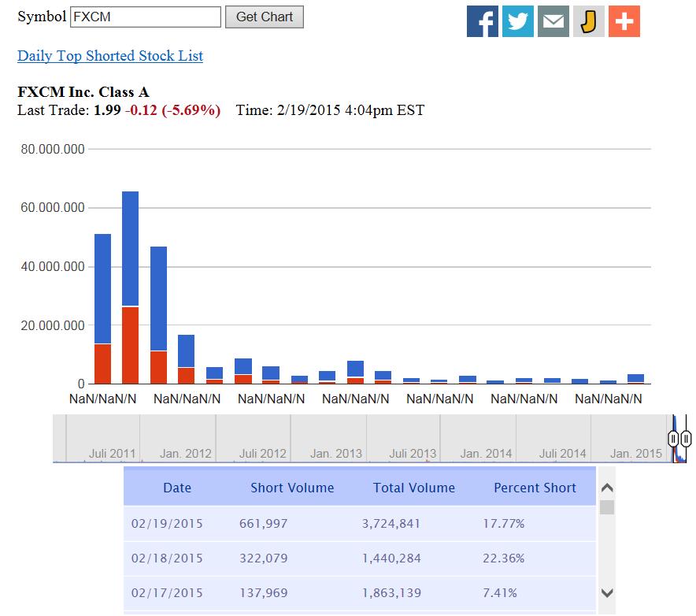Select the 02/19/2015 table row
This screenshot has height=616, width=696.
(x=354, y=523)
